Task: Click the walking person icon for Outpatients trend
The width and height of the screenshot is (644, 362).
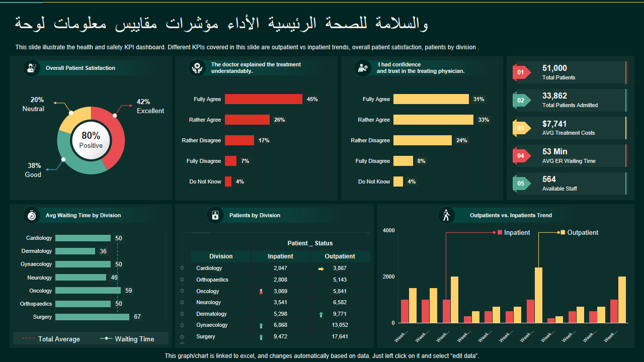Action: (x=446, y=215)
